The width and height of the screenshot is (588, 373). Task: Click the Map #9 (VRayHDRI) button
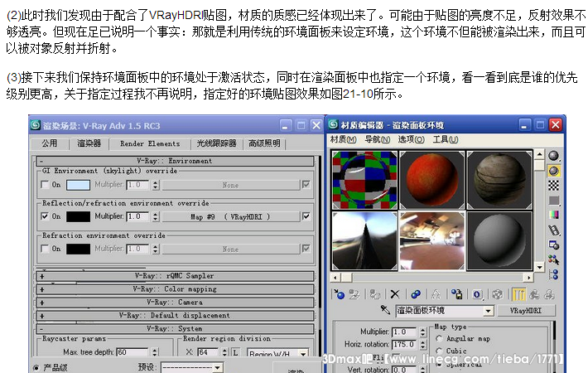pyautogui.click(x=230, y=217)
